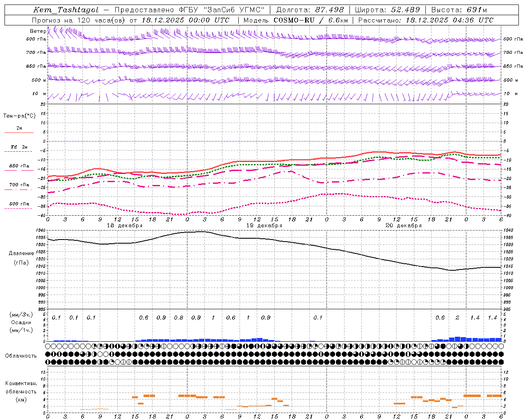Viewport: 525px width, 420px height.
Task: Click the 20 декабря date label
Action: click(404, 226)
